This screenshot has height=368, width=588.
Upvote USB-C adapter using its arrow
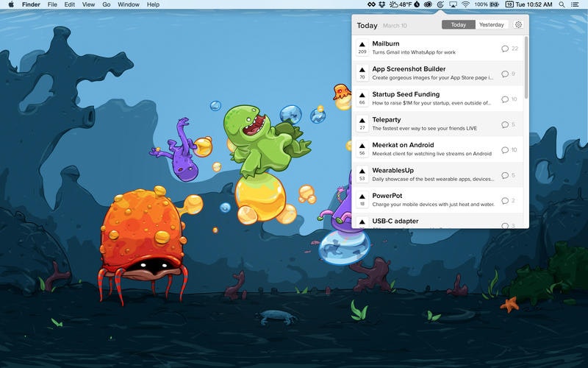[362, 222]
